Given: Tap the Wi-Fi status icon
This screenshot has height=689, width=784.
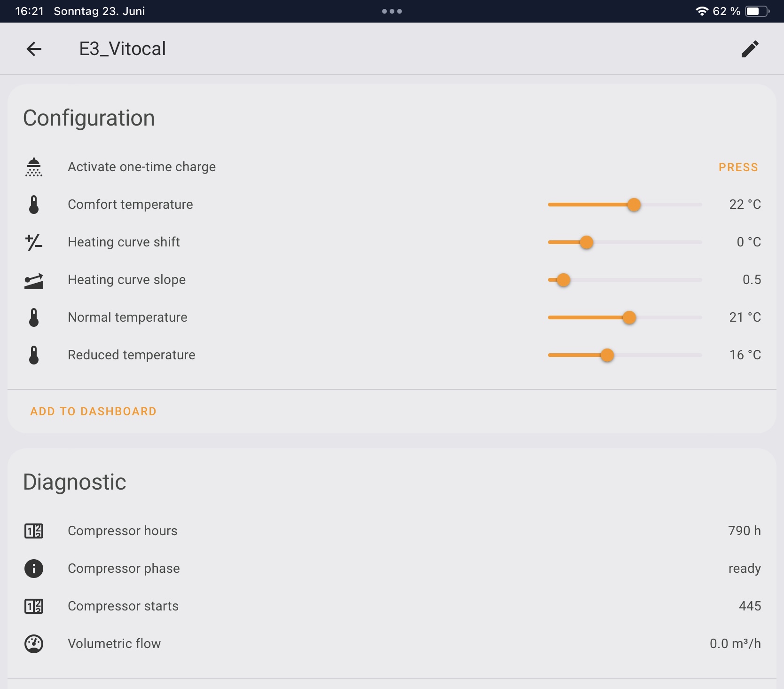Looking at the screenshot, I should (x=702, y=11).
